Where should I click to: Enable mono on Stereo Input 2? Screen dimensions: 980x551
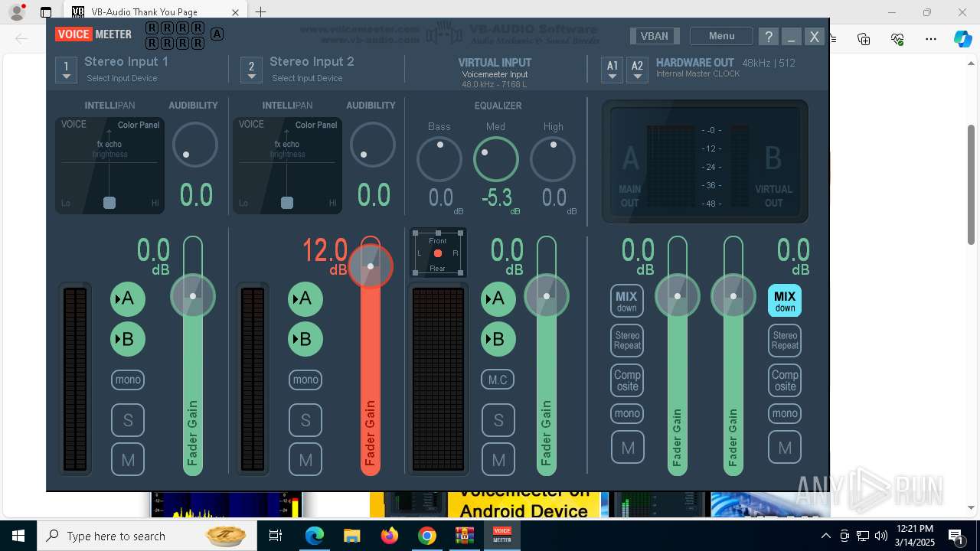pyautogui.click(x=305, y=380)
